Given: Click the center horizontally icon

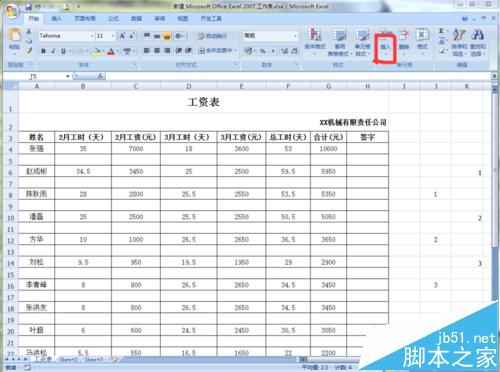Looking at the screenshot, I should tap(157, 50).
